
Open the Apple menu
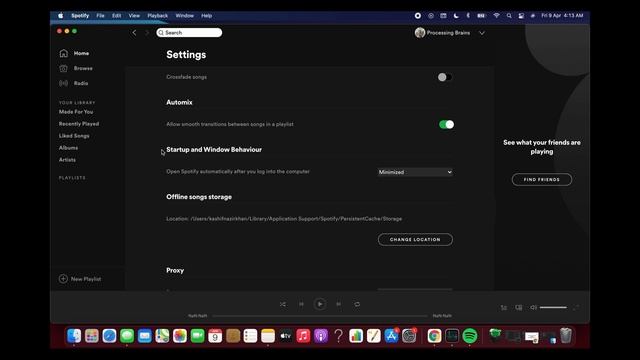click(60, 16)
